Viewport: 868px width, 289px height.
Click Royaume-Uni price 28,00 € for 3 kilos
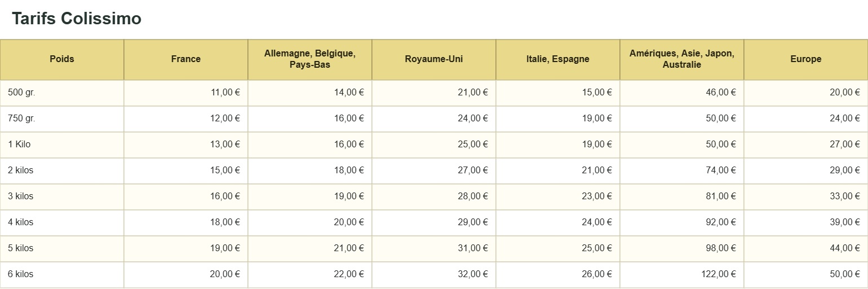click(434, 196)
